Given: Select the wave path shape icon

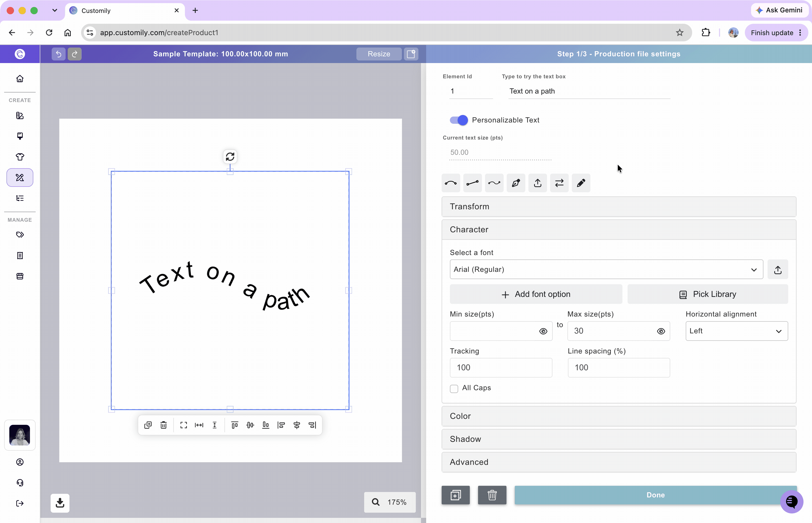Looking at the screenshot, I should pyautogui.click(x=494, y=183).
